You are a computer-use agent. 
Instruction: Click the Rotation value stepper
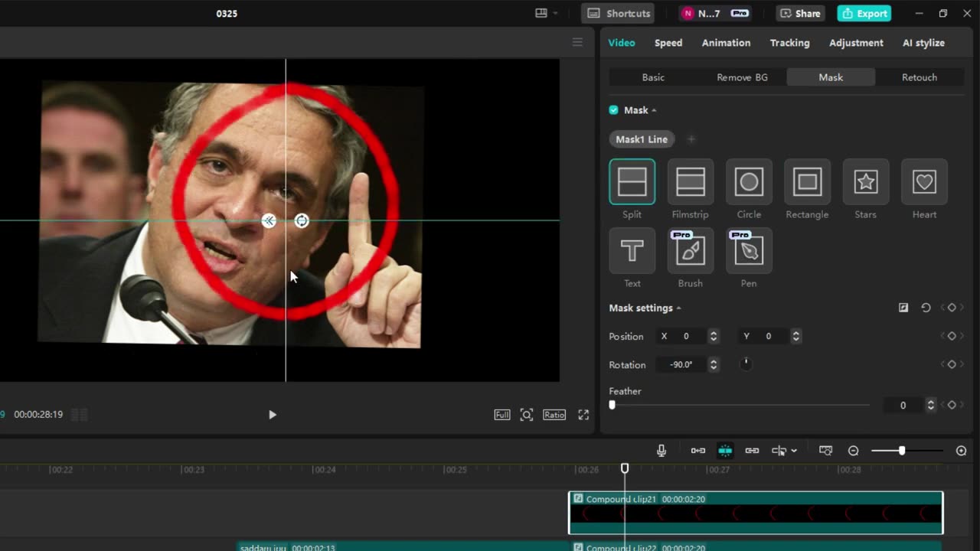coord(714,365)
